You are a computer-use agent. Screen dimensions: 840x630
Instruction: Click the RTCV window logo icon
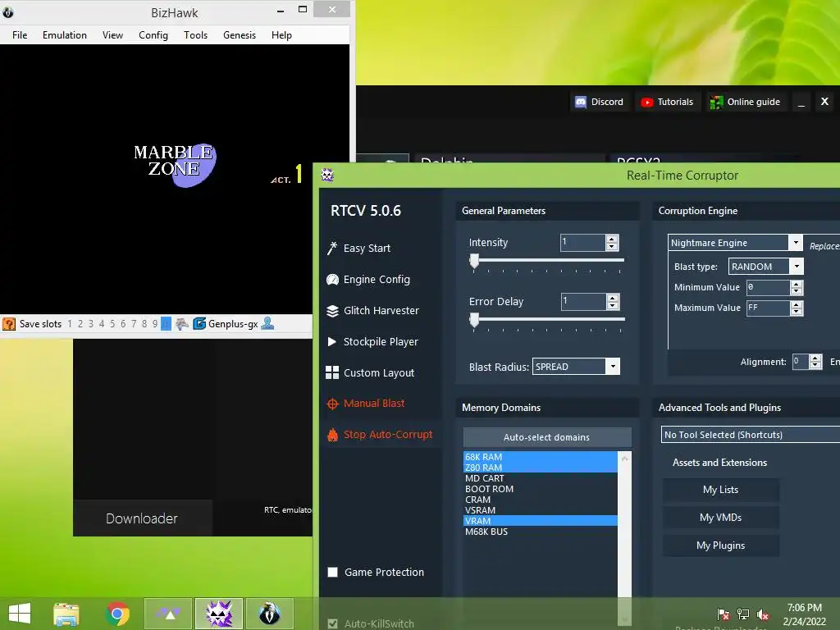[x=327, y=175]
